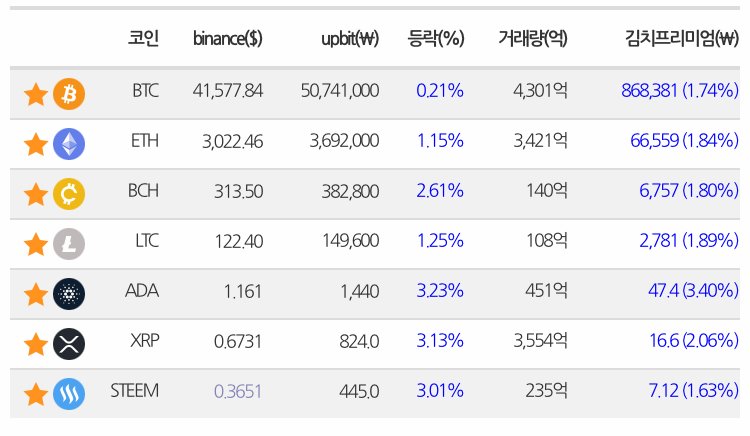Click the STEEM binance price 0.3651

pos(238,392)
